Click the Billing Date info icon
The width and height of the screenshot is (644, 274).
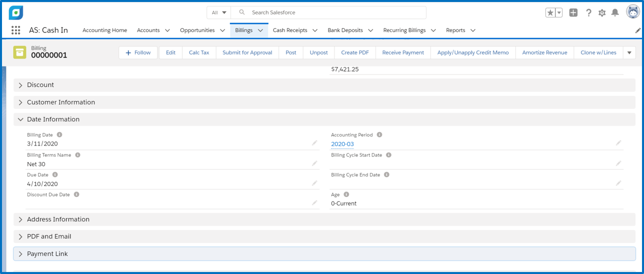(59, 134)
